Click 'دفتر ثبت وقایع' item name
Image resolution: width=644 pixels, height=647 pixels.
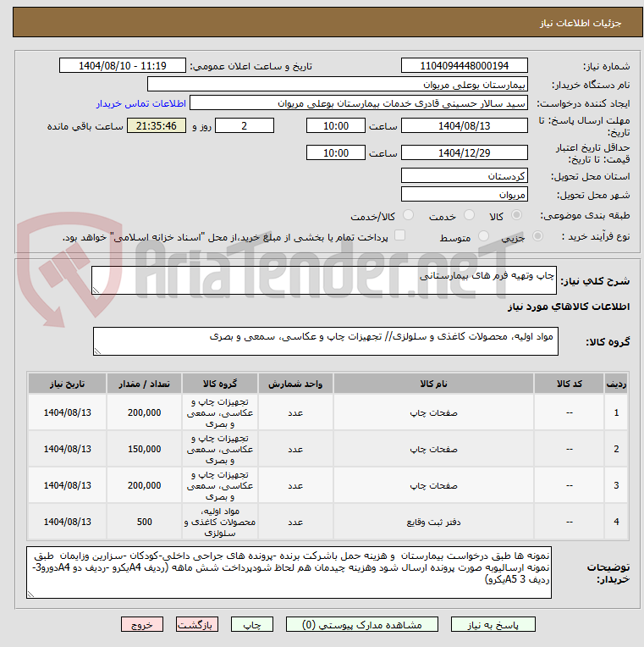pyautogui.click(x=434, y=522)
